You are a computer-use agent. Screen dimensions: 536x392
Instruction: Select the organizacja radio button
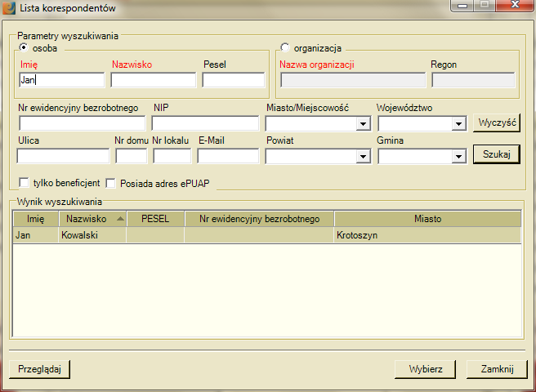pos(284,47)
